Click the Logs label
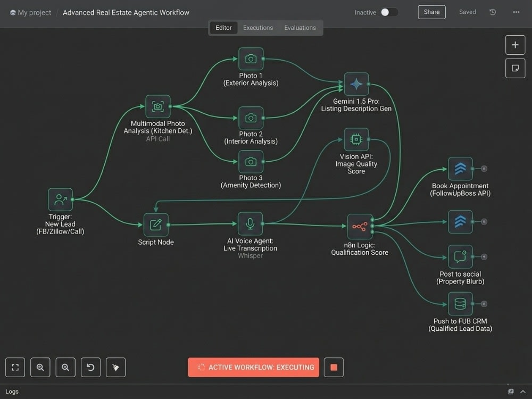 tap(12, 392)
